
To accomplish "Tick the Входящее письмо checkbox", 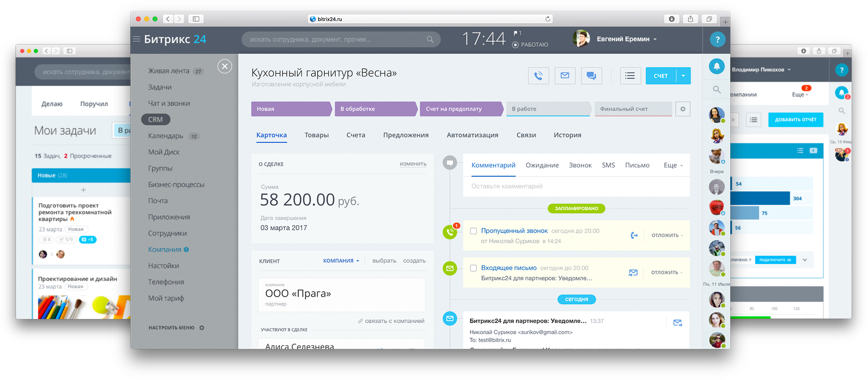I will click(x=473, y=268).
